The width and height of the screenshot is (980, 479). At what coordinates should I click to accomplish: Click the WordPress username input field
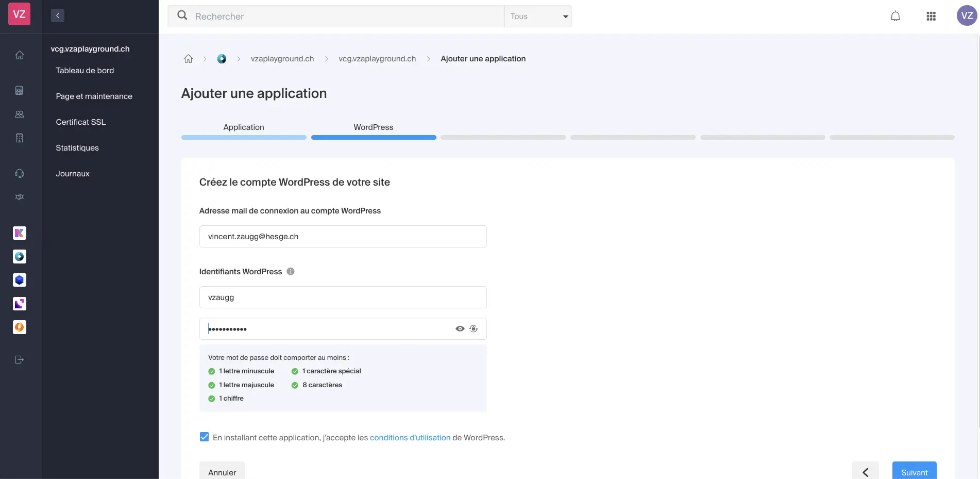click(x=343, y=298)
